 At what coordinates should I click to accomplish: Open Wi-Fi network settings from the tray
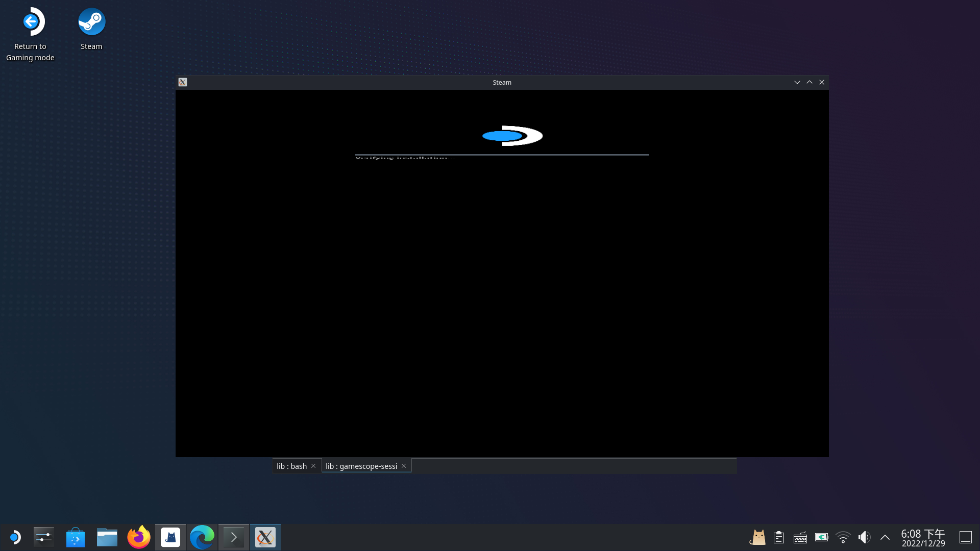click(x=843, y=537)
